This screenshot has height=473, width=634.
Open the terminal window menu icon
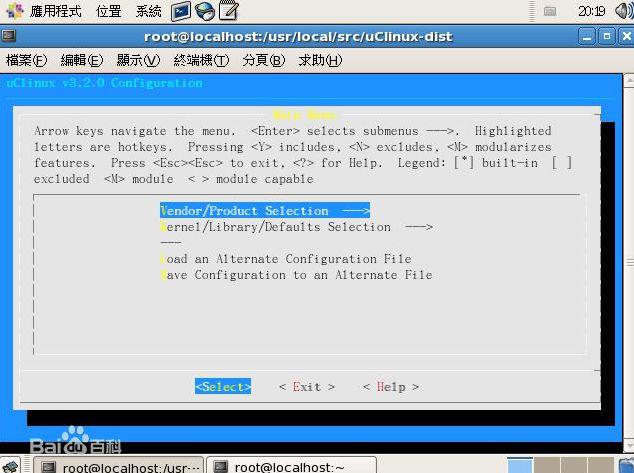8,36
